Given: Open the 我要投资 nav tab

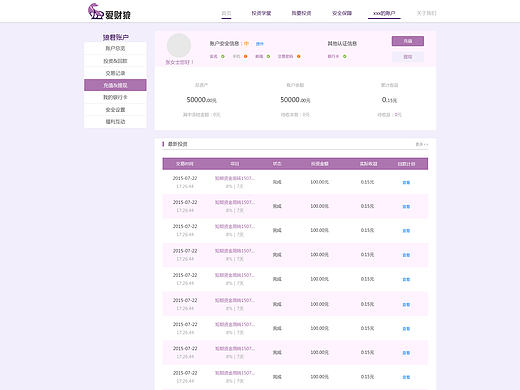Looking at the screenshot, I should tap(301, 13).
